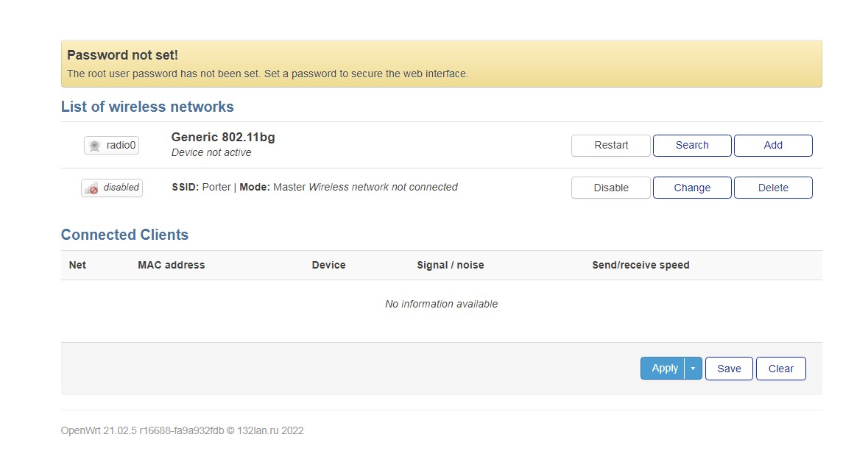Click the Connected Clients heading

[124, 234]
